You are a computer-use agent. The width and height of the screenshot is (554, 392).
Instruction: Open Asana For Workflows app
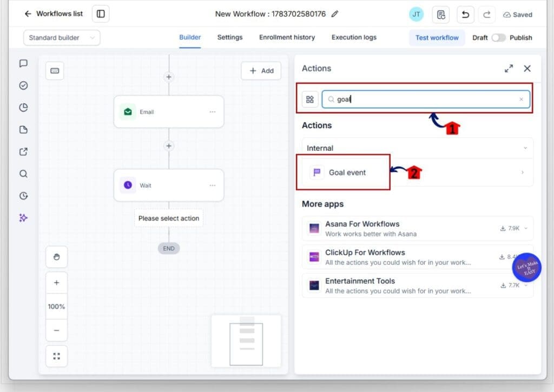point(417,229)
